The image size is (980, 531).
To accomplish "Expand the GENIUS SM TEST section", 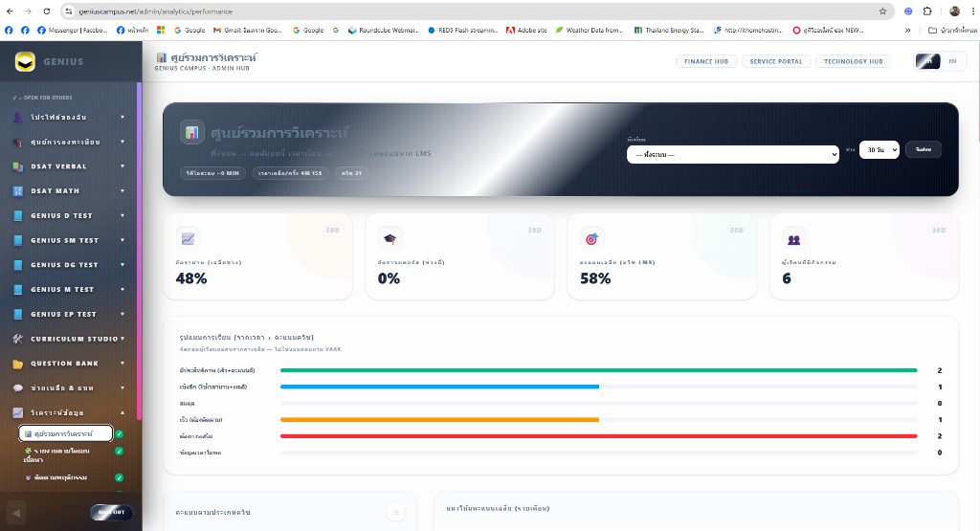I will 122,240.
